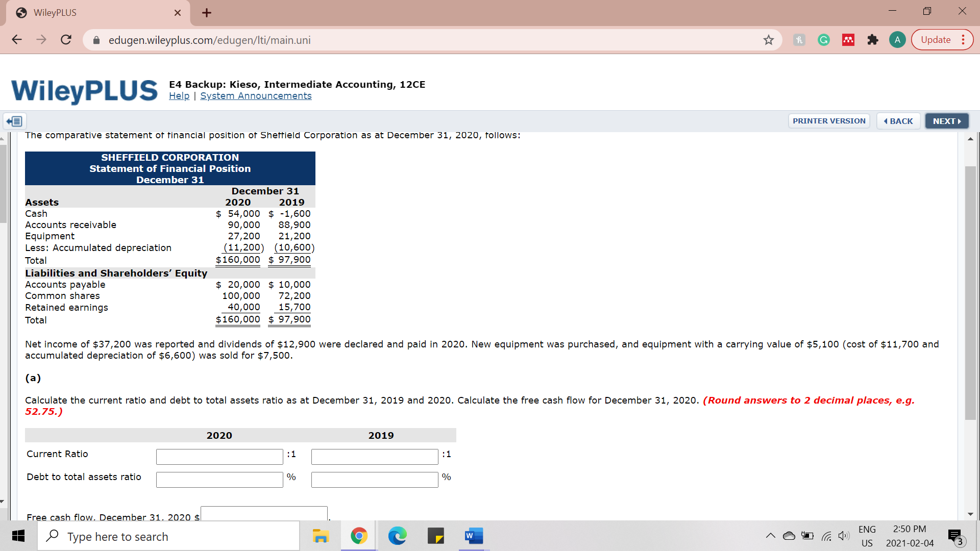Show hidden system tray icons
Screen dimensions: 980x551
pos(770,536)
